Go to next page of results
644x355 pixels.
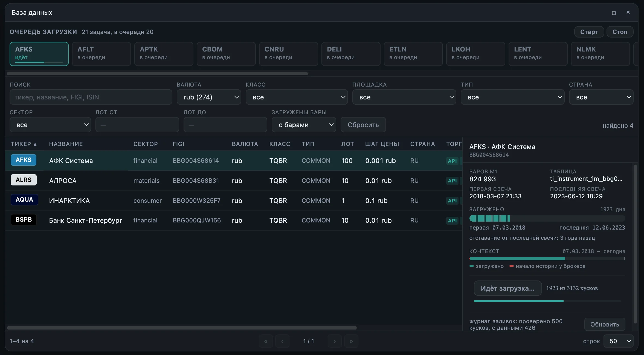coord(335,341)
